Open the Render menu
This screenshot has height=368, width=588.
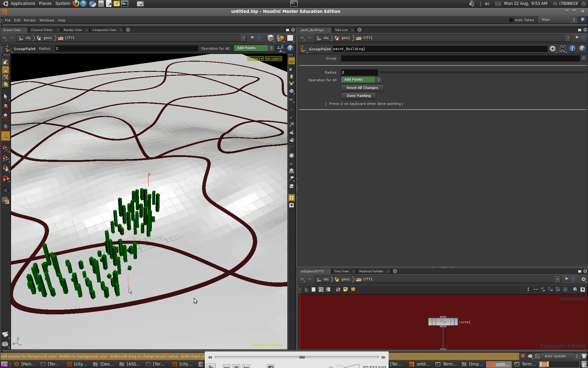click(x=30, y=20)
